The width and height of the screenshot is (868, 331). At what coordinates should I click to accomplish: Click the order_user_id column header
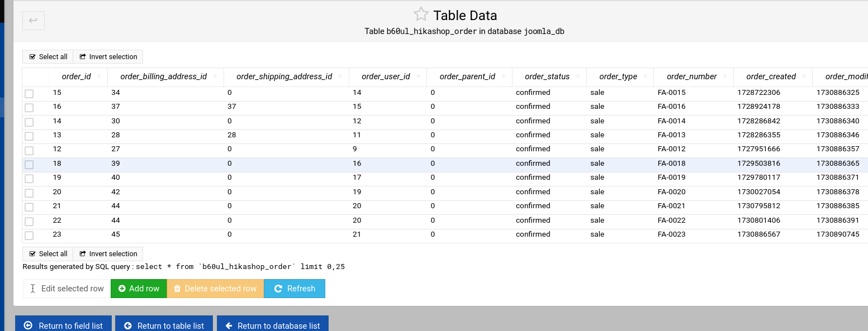[x=386, y=77]
